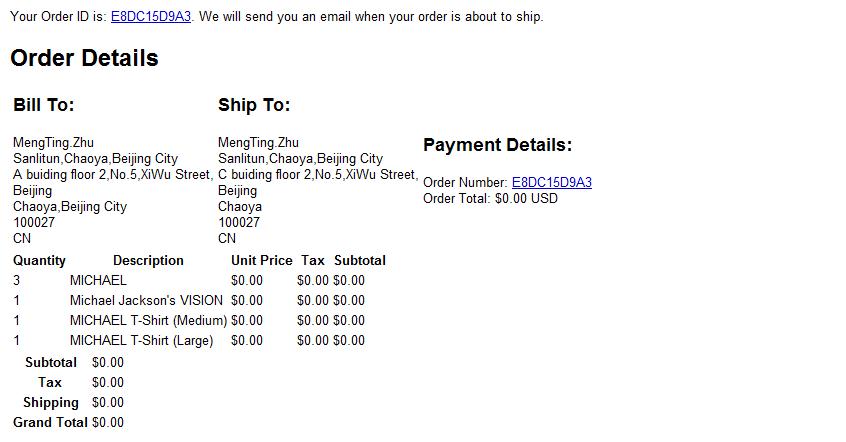Screen dimensions: 846x442
Task: Click the Order Details heading
Action: (84, 59)
